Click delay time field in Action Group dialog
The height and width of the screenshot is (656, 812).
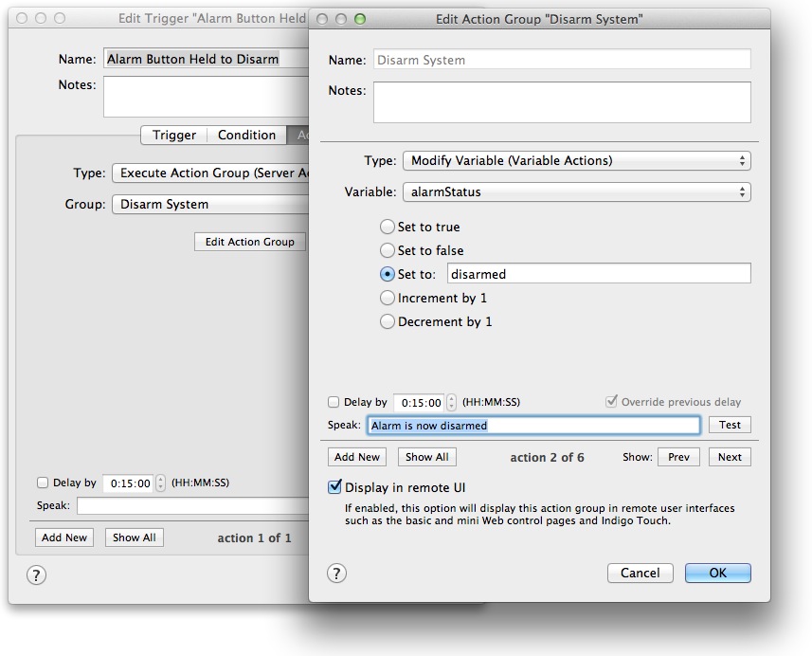[419, 403]
